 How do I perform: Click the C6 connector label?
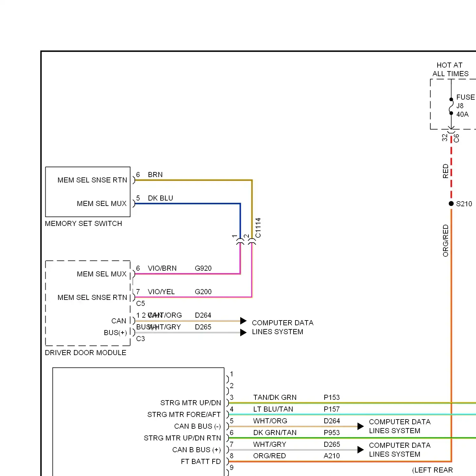[456, 138]
